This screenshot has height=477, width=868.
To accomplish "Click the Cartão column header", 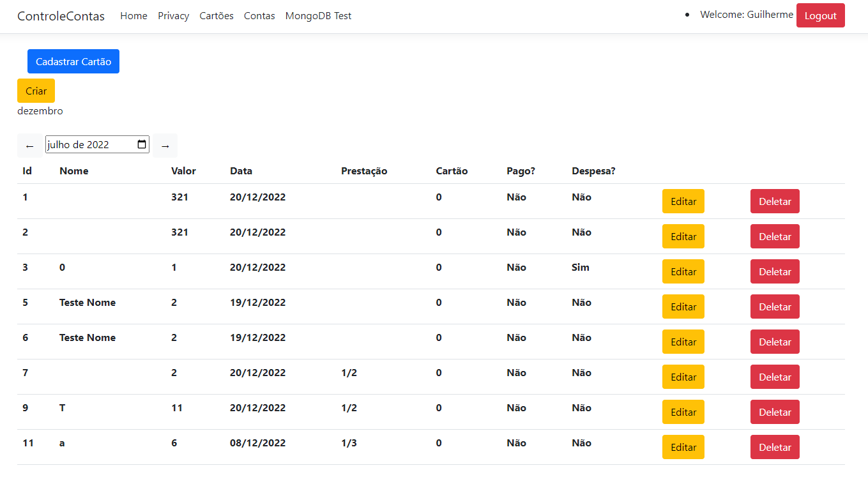I will click(452, 171).
